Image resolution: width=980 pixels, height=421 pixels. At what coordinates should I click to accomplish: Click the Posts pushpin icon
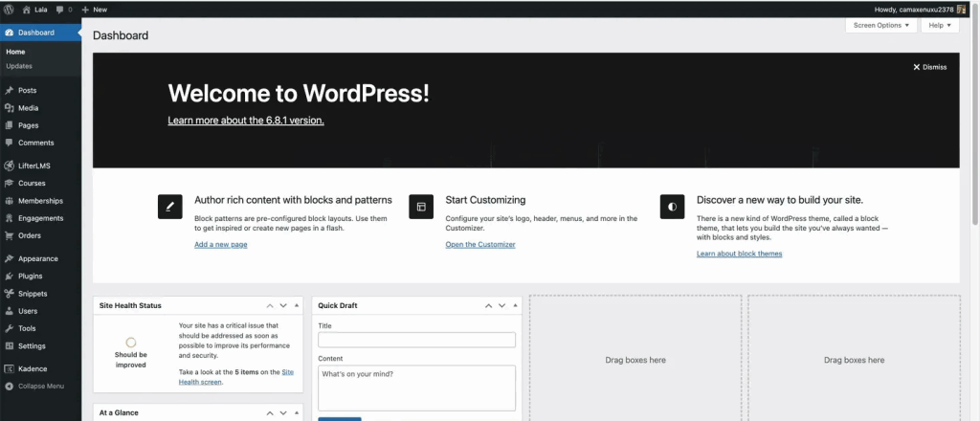[9, 91]
